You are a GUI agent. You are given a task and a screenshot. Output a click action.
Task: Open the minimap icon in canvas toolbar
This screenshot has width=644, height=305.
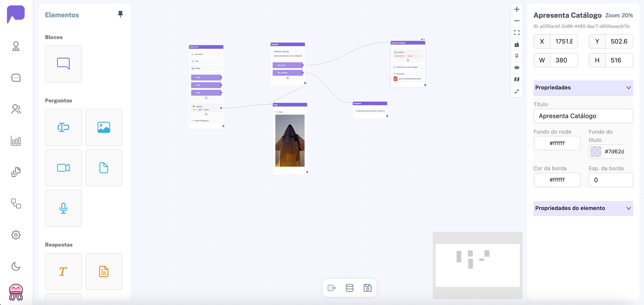(x=517, y=80)
